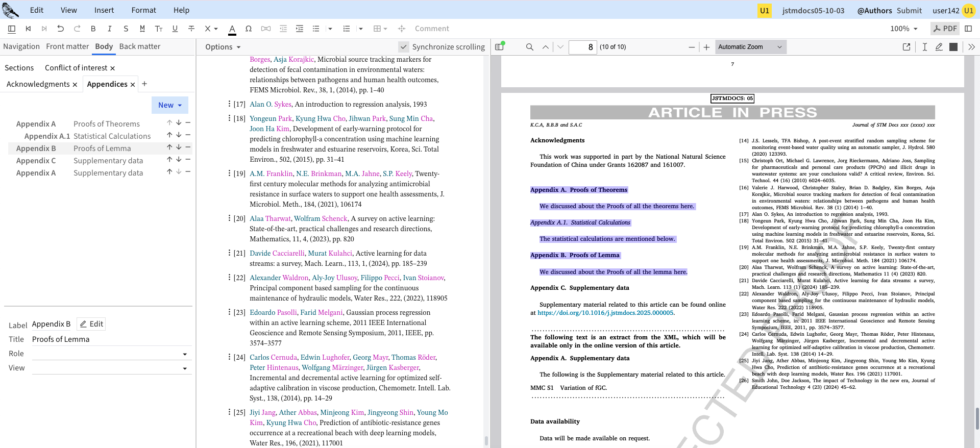This screenshot has height=448, width=980.
Task: Toggle the PDF viewer sidebar icon
Action: [500, 47]
